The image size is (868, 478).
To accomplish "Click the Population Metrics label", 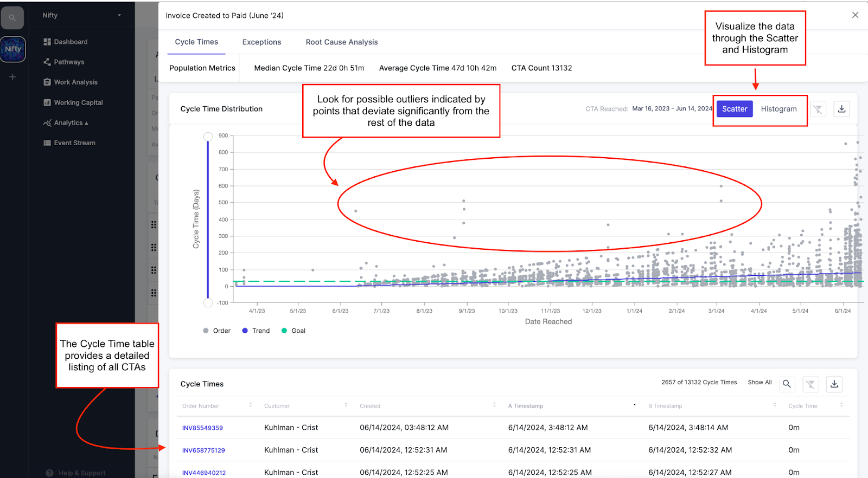I will tap(202, 68).
